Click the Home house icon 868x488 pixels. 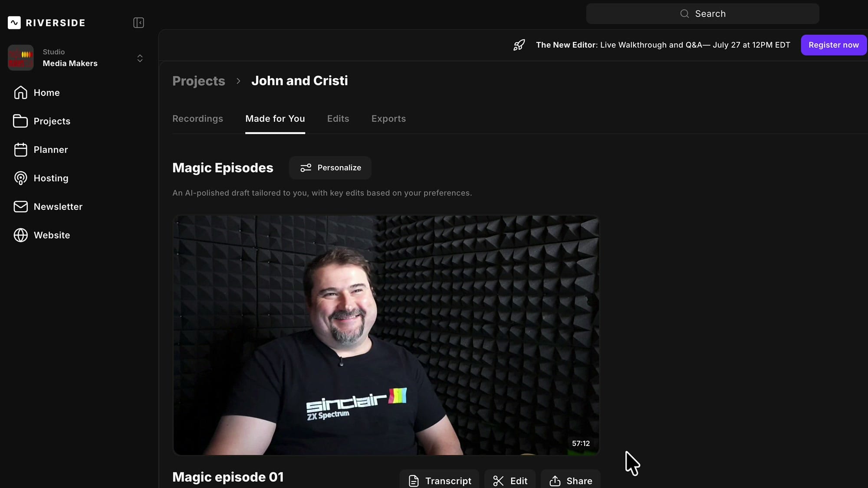pyautogui.click(x=20, y=92)
